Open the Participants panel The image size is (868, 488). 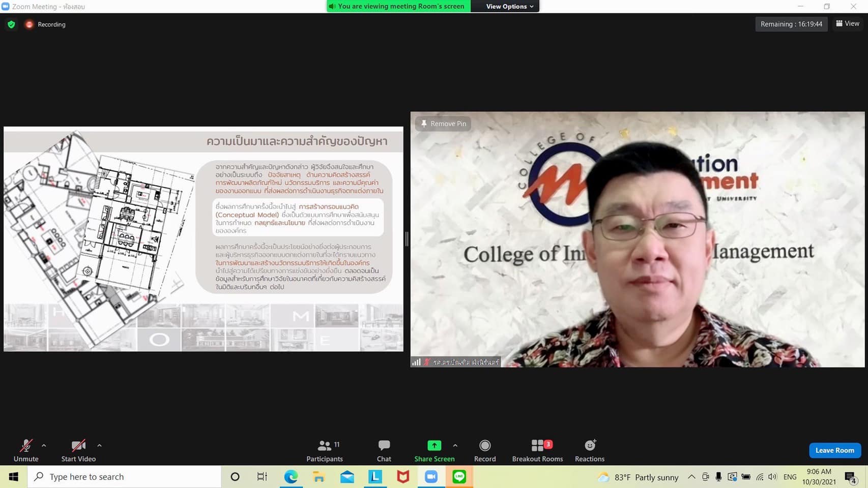324,450
